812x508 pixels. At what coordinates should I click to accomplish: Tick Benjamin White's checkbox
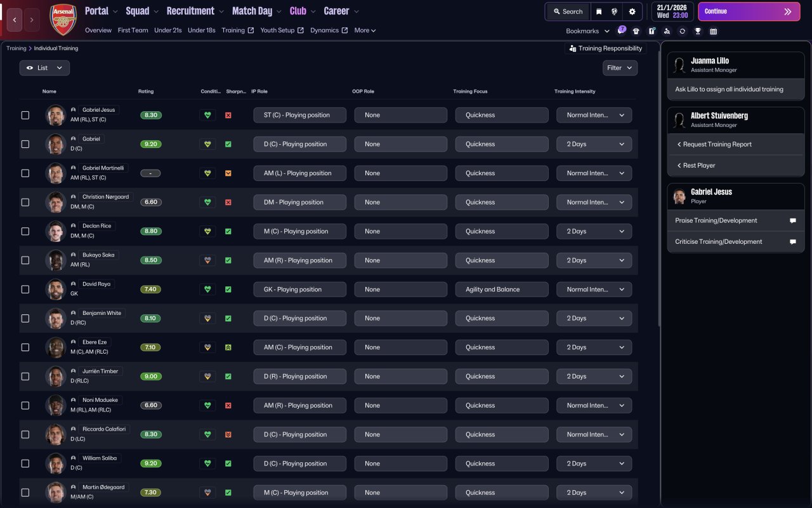click(x=25, y=318)
